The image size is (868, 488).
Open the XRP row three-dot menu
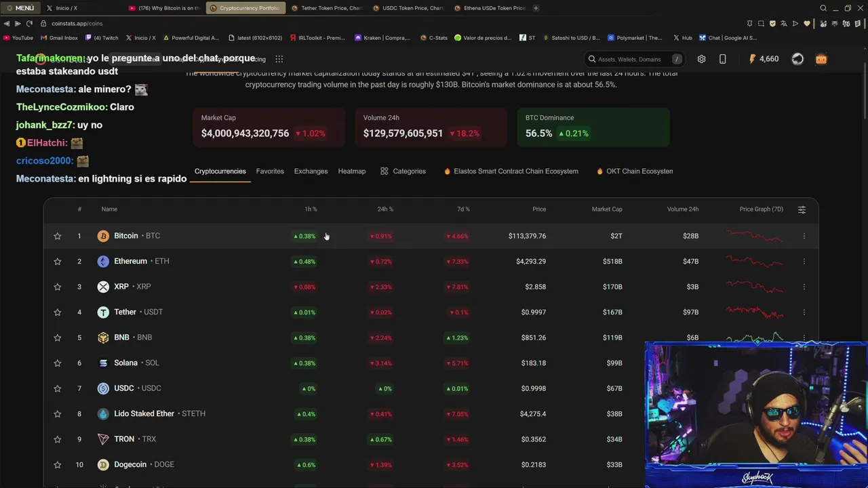pyautogui.click(x=804, y=287)
